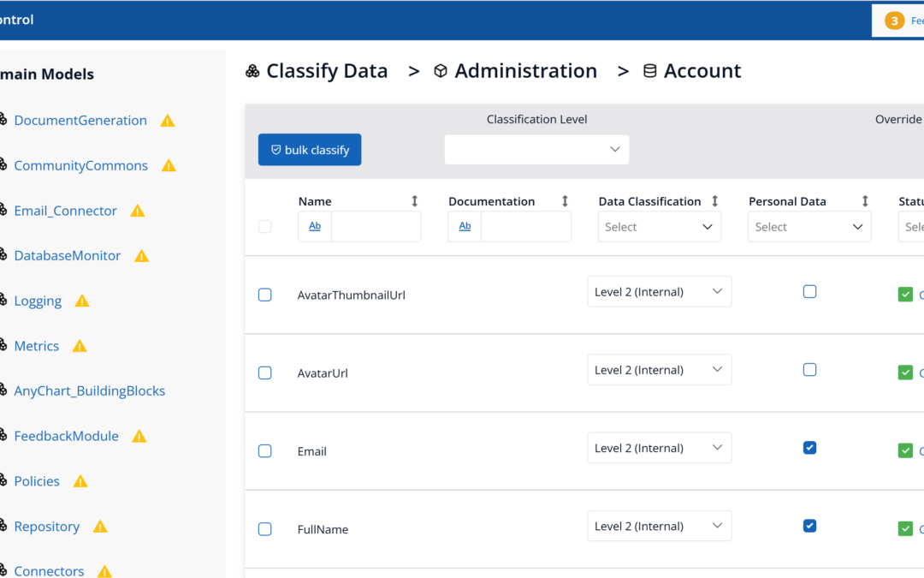This screenshot has width=924, height=578.
Task: Uncheck Personal Data for FullName
Action: pos(809,526)
